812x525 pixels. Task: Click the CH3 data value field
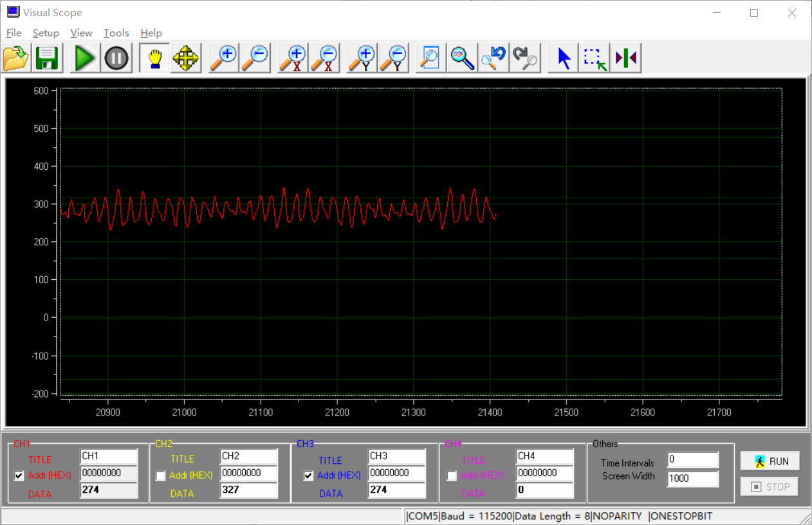pyautogui.click(x=396, y=490)
